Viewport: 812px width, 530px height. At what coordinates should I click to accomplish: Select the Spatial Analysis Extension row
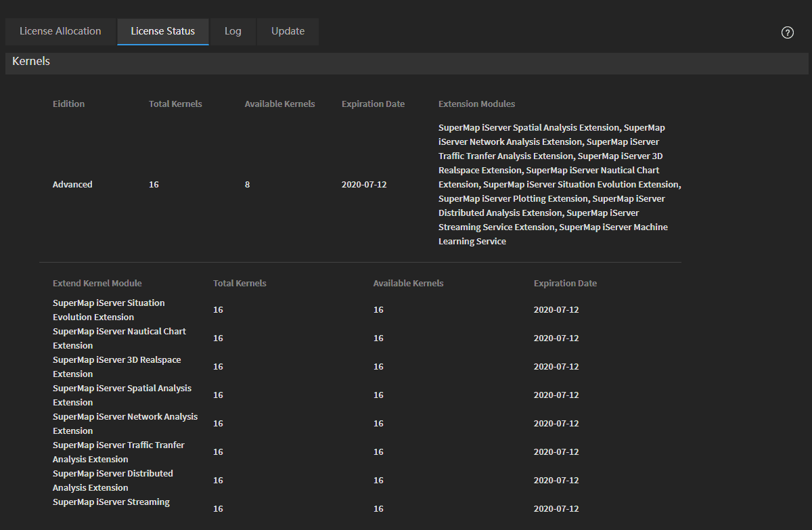pyautogui.click(x=122, y=395)
